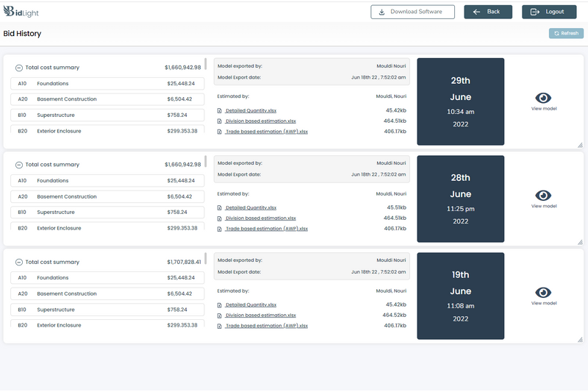This screenshot has height=392, width=588.
Task: Click file icon beside Detailed Quantity, 29th June bid
Action: [219, 110]
